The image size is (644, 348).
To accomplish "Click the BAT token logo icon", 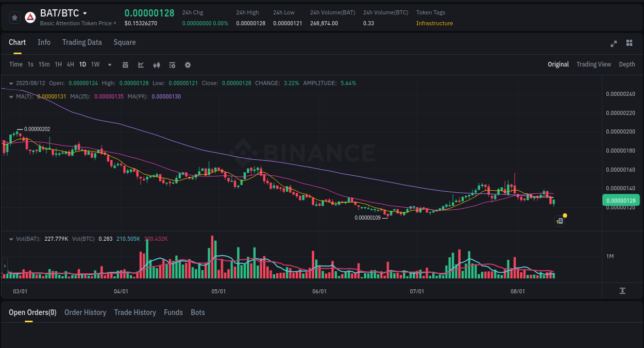I will 30,18.
